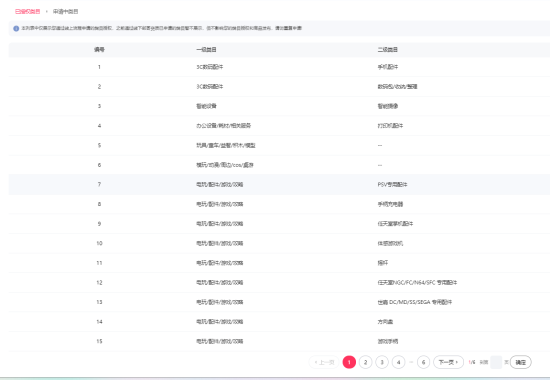Click row number 12 cell

99,282
